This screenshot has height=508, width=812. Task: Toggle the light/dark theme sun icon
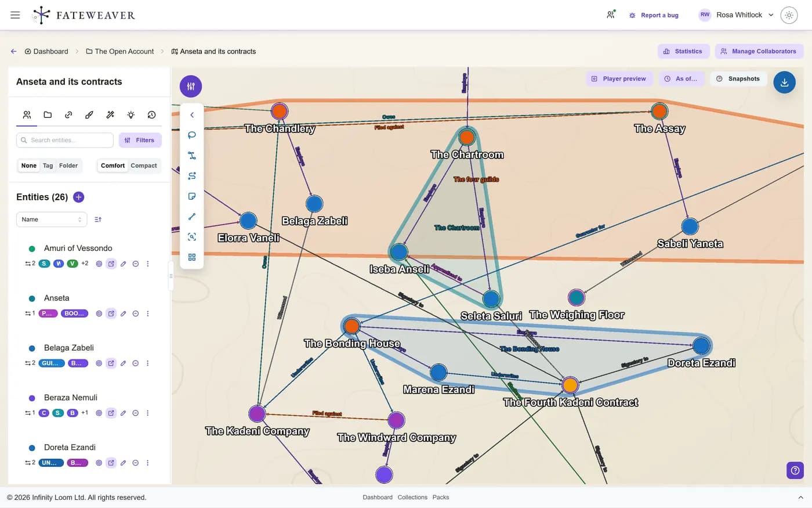coord(789,15)
